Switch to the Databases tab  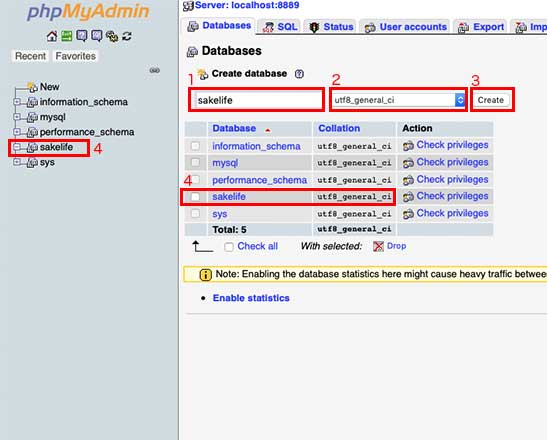click(219, 26)
